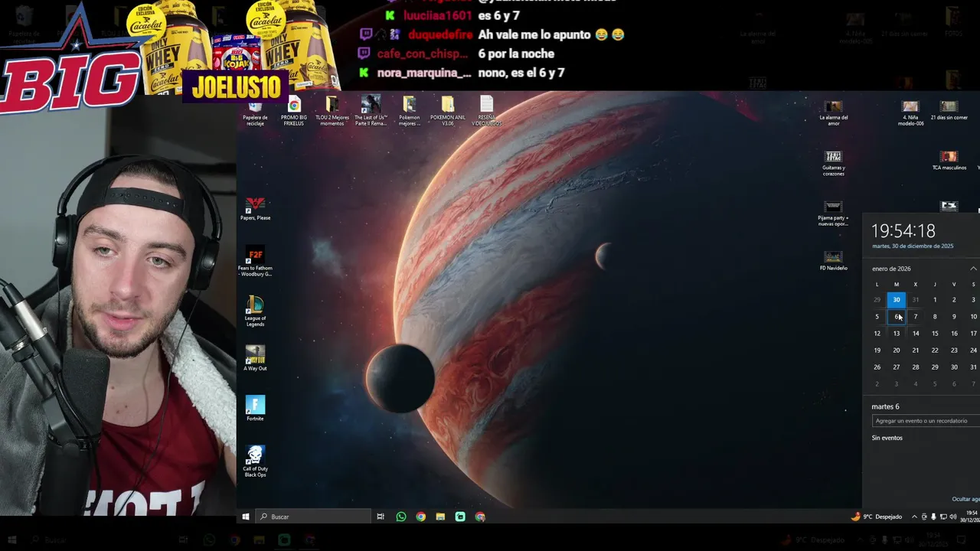Click the Ocultar agenda link
The image size is (980, 551).
tap(965, 499)
